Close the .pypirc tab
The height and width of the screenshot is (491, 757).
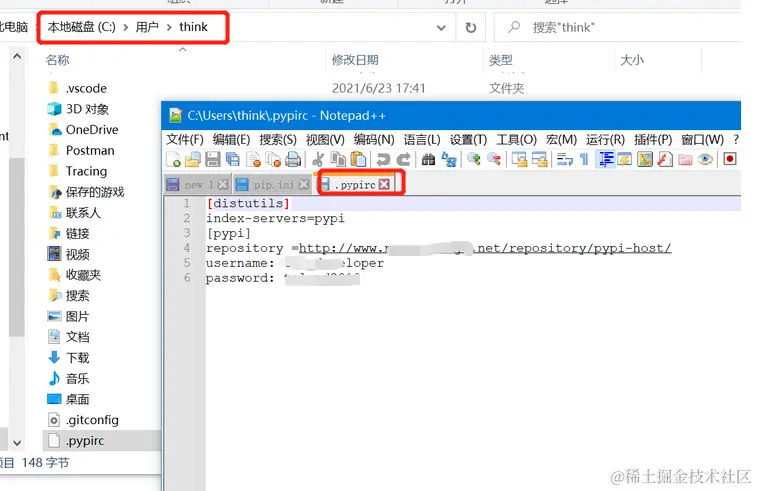(x=384, y=184)
